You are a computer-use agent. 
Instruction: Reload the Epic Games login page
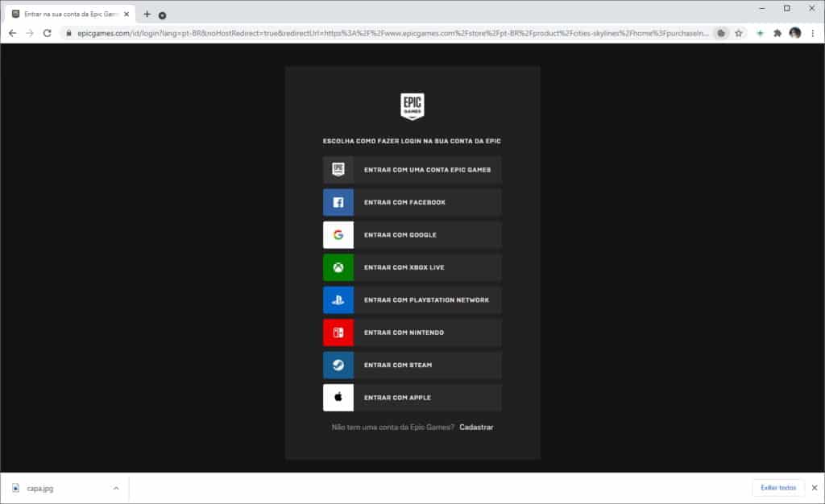(x=48, y=33)
